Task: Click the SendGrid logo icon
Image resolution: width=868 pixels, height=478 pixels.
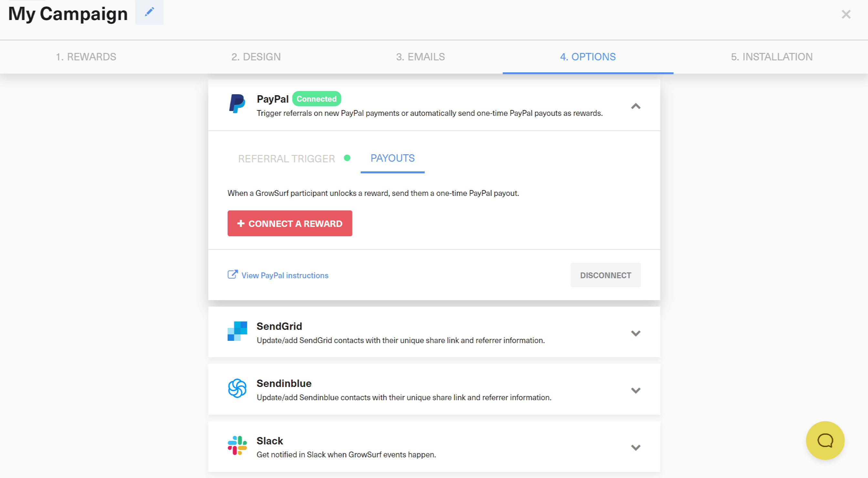Action: pos(237,332)
